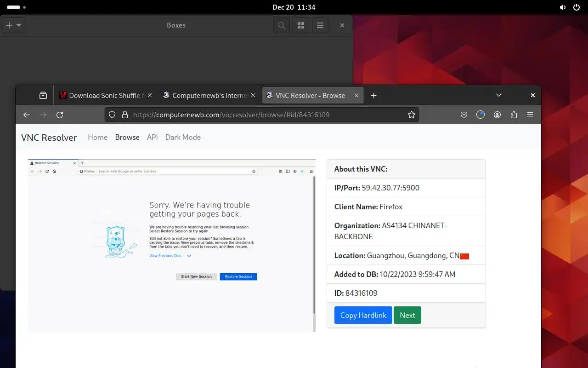Click the IP/Port 59.42.30.77:5900 text

[390, 188]
